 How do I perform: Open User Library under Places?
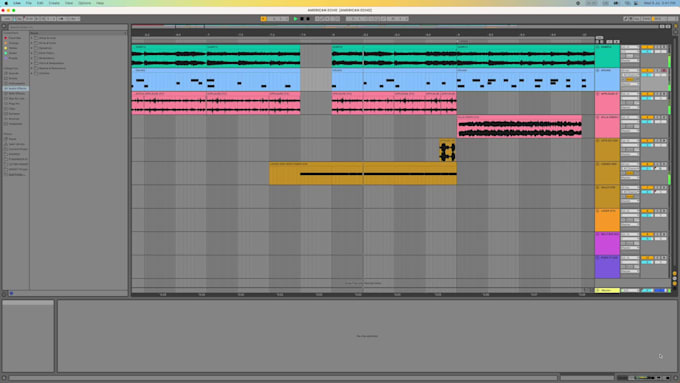(x=16, y=144)
